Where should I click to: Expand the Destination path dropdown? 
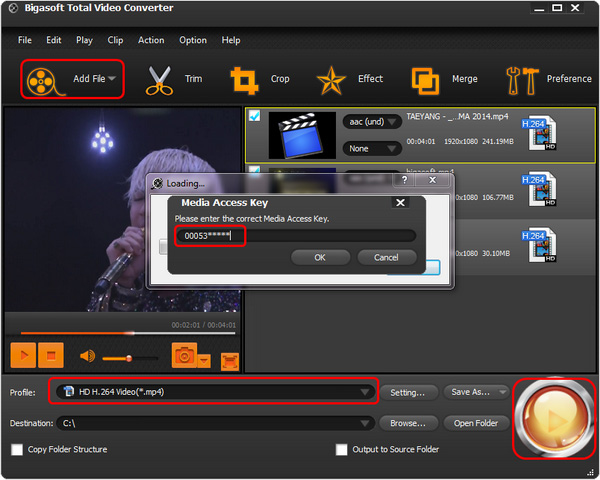pos(364,423)
